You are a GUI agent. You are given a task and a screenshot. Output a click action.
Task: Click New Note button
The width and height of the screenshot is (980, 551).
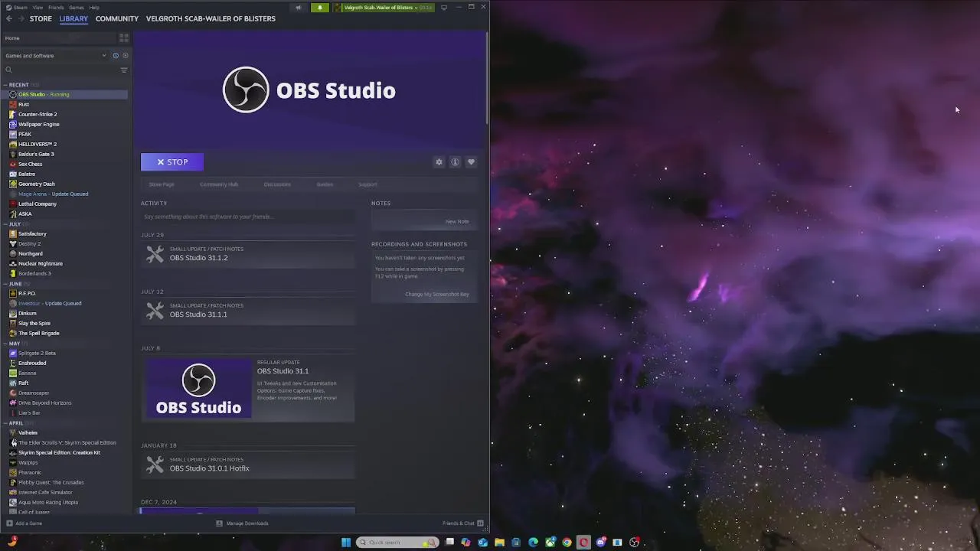click(x=457, y=221)
